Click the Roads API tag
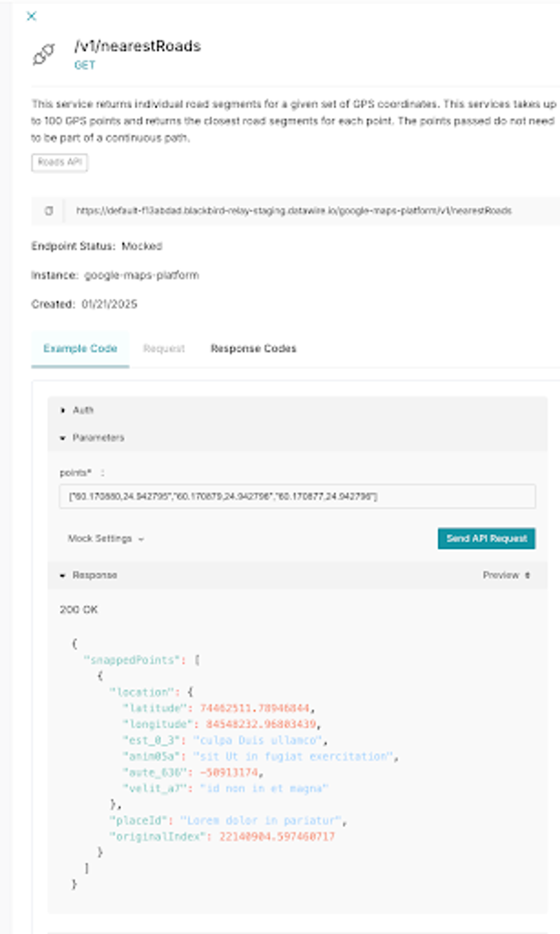Viewport: 560px width, 934px height. [60, 163]
